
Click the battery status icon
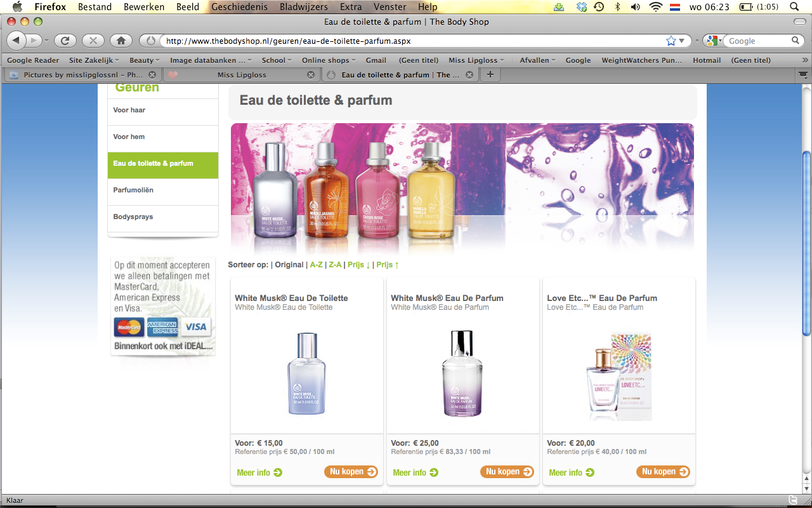746,7
